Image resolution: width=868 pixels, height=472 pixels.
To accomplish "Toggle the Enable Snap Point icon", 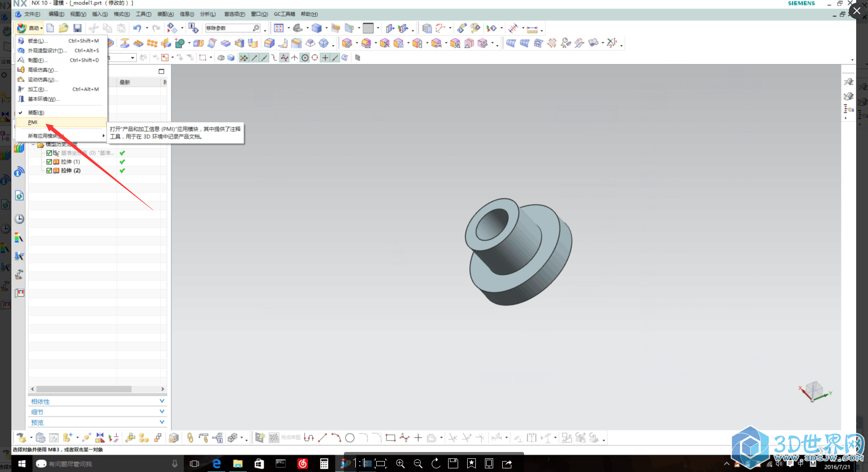I will coord(244,58).
